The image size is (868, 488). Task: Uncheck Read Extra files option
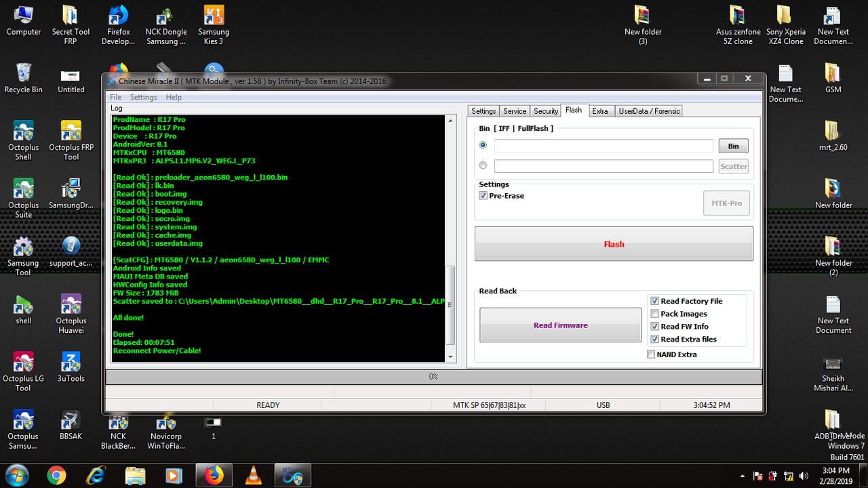[654, 340]
